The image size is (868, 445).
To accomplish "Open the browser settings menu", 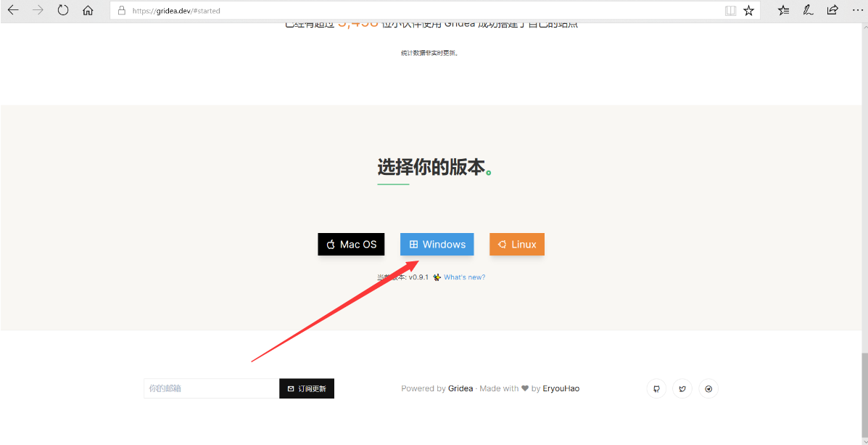I will click(857, 10).
